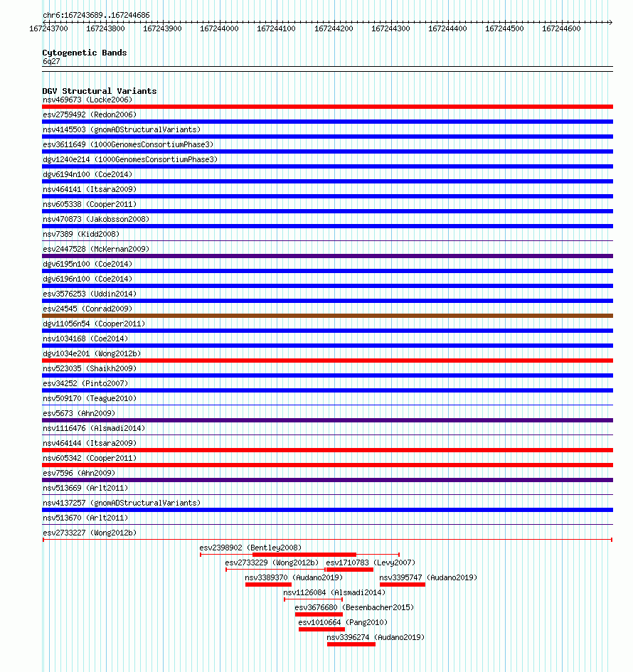
Task: Click nsv3395747 (Audano2019) label
Action: pyautogui.click(x=428, y=577)
